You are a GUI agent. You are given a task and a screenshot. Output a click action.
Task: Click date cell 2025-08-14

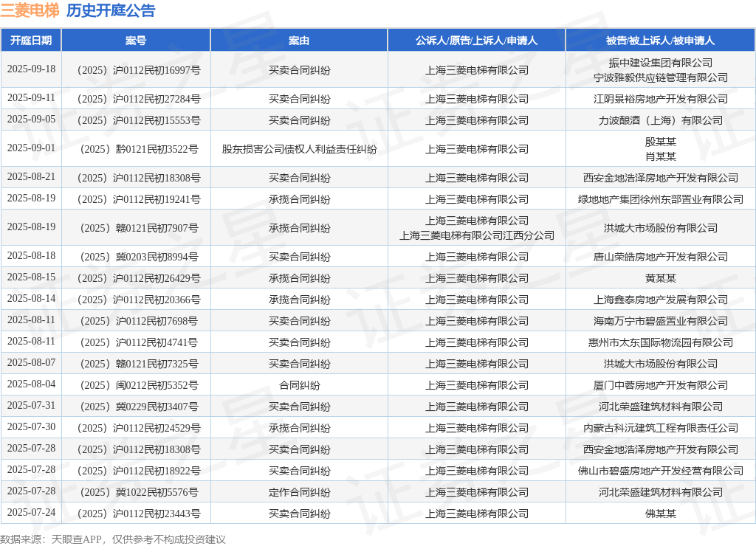31,298
